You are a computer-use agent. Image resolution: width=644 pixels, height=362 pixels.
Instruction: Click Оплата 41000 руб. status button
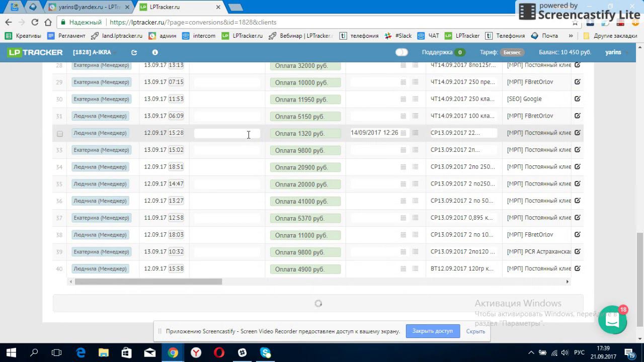click(305, 202)
